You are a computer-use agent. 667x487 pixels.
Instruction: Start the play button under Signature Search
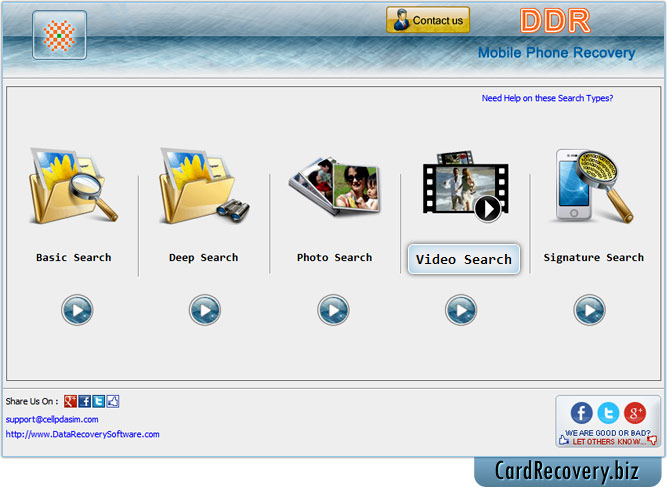[589, 310]
